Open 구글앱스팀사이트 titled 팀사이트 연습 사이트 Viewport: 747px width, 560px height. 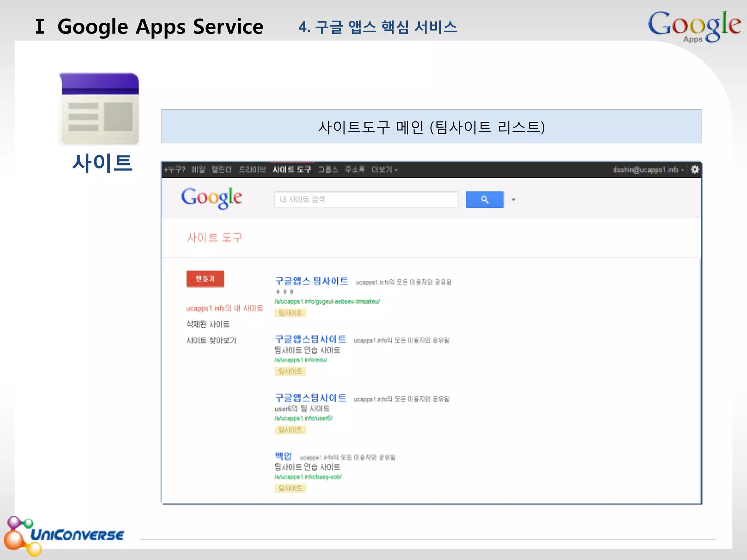(310, 339)
